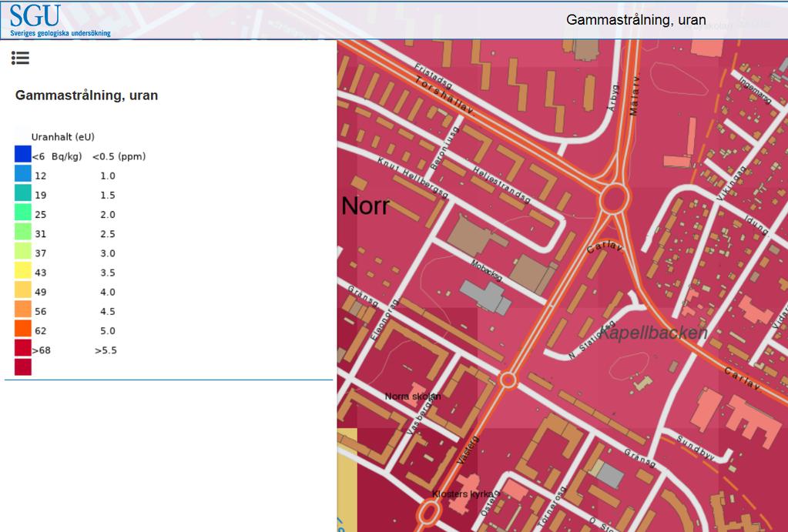Click the 'Gammastrålning, uran' panel heading
Image resolution: width=788 pixels, height=532 pixels.
click(x=86, y=95)
